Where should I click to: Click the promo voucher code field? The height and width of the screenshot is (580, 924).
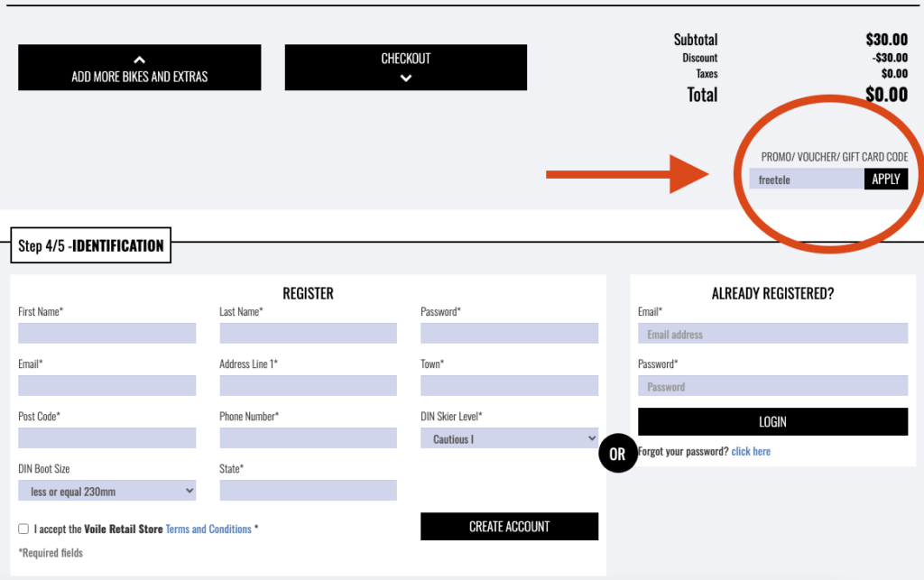pos(806,180)
